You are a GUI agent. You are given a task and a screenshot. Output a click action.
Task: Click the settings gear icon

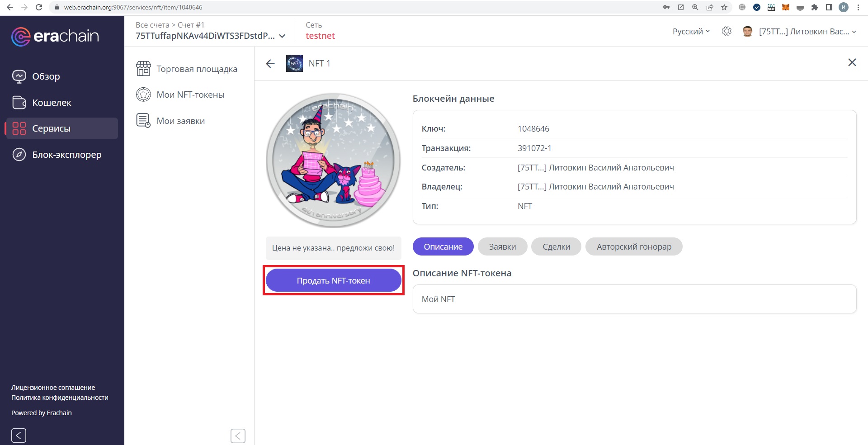pyautogui.click(x=726, y=31)
